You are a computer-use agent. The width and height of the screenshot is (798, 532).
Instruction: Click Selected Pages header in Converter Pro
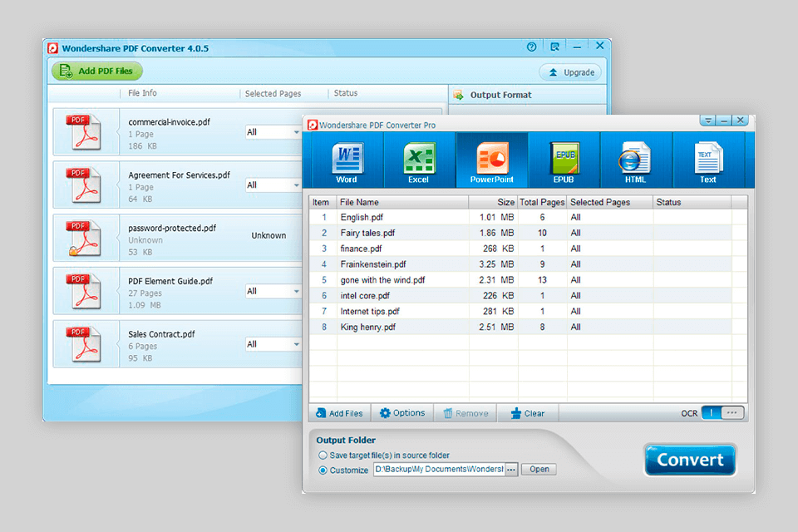click(609, 202)
